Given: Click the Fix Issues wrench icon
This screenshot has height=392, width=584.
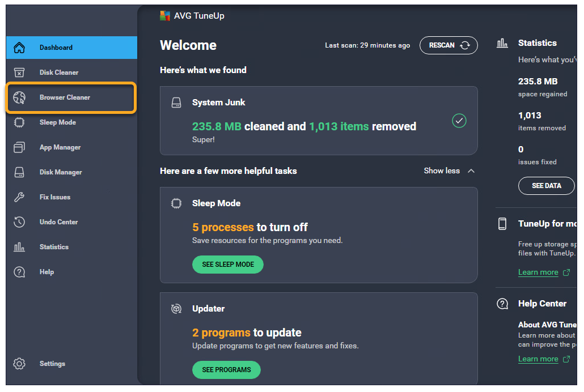Looking at the screenshot, I should point(19,197).
